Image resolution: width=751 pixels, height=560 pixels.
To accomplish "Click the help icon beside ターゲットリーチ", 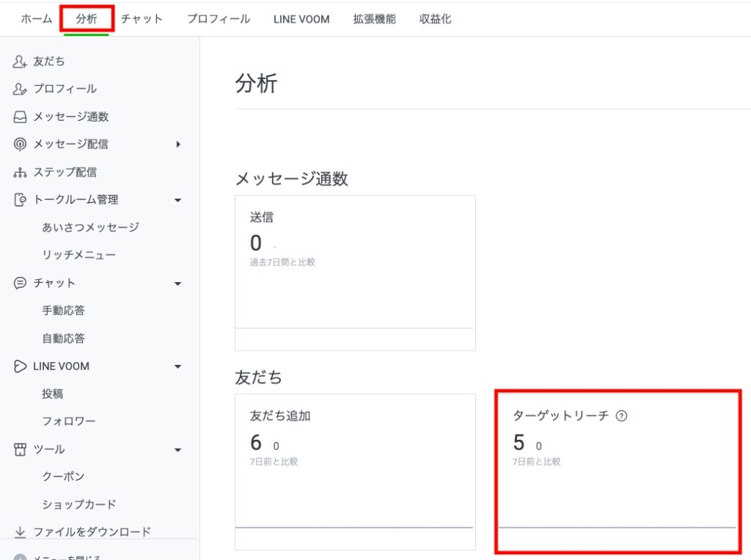I will click(x=622, y=416).
